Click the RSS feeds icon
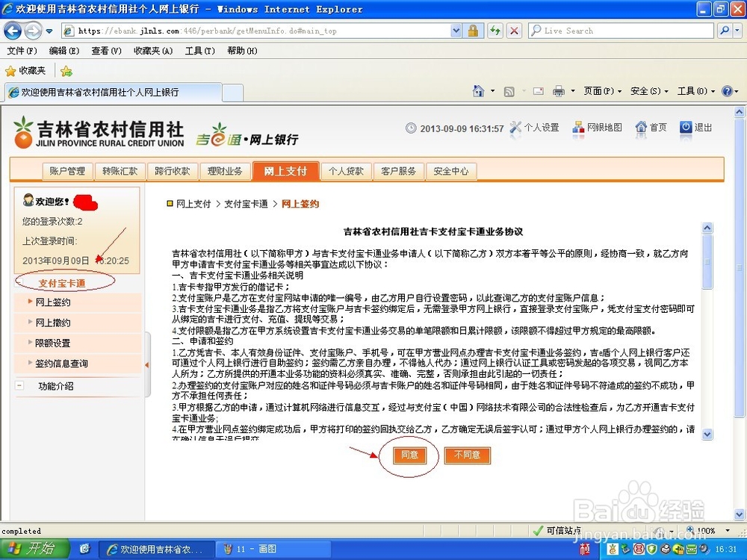747x560 pixels. (509, 91)
